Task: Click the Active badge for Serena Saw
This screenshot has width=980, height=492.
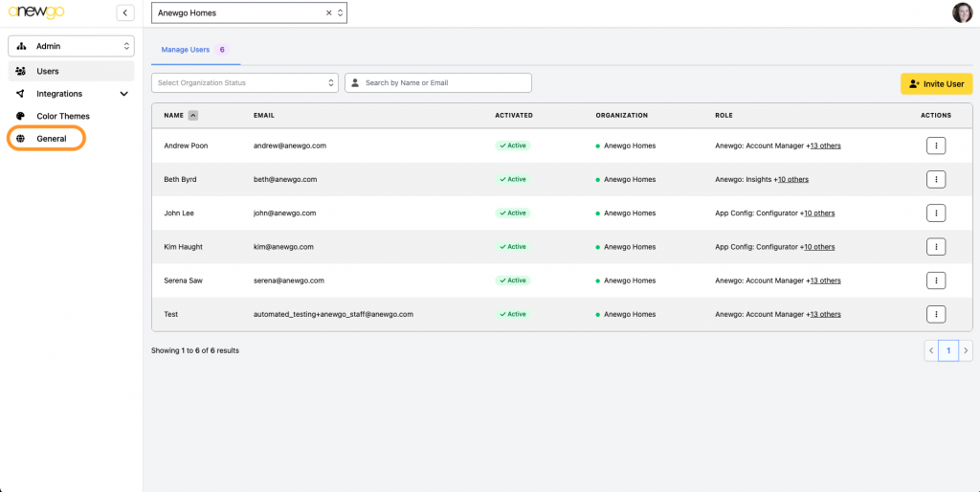Action: pos(513,280)
